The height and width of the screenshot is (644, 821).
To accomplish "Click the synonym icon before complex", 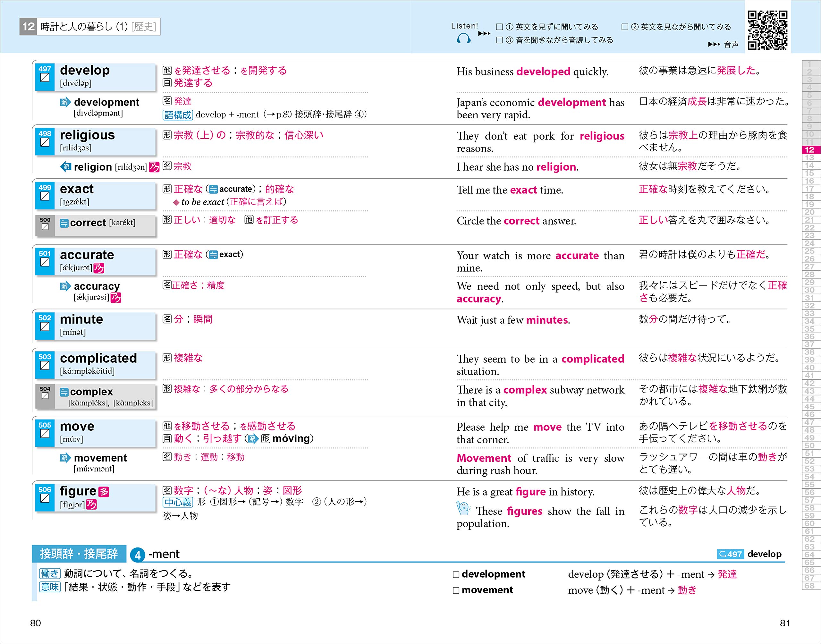I will (64, 392).
